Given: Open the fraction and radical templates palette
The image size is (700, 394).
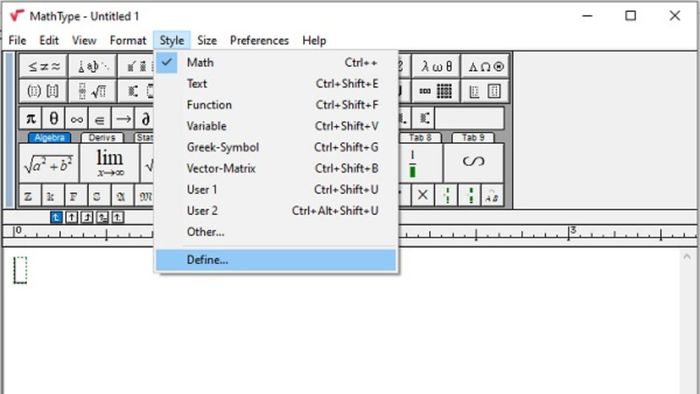Looking at the screenshot, I should point(93,91).
